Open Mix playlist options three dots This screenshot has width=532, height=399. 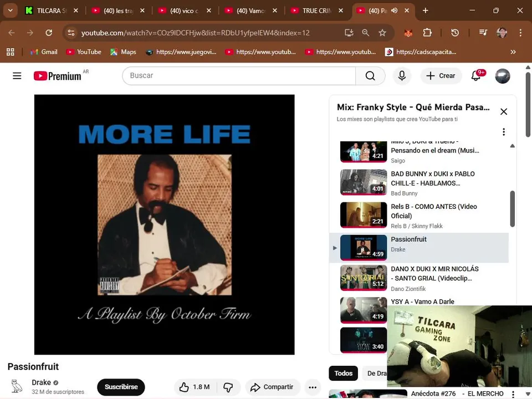[504, 132]
